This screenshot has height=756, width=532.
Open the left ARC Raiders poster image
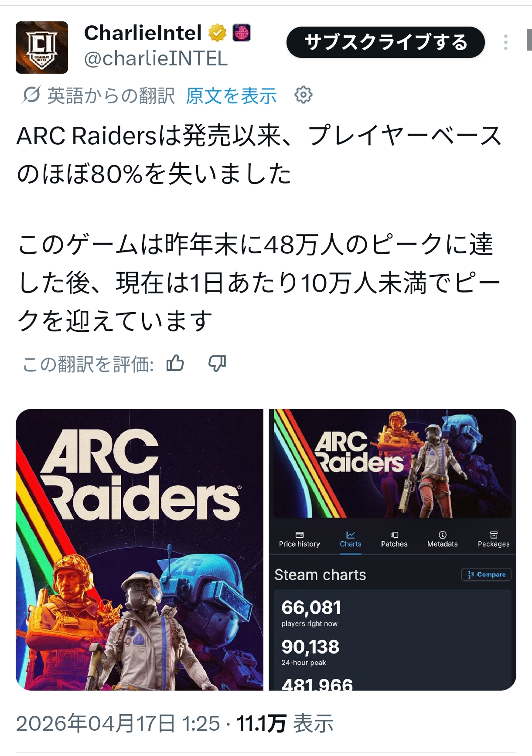pos(140,550)
